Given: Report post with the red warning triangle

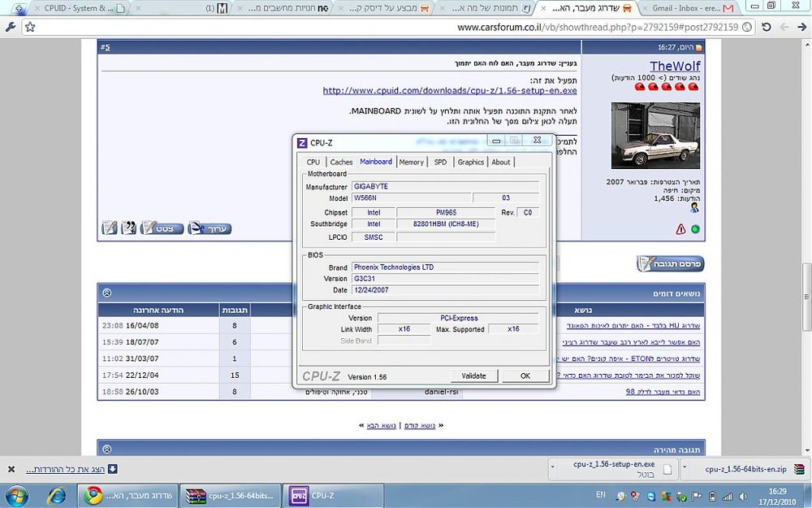Looking at the screenshot, I should [x=680, y=228].
